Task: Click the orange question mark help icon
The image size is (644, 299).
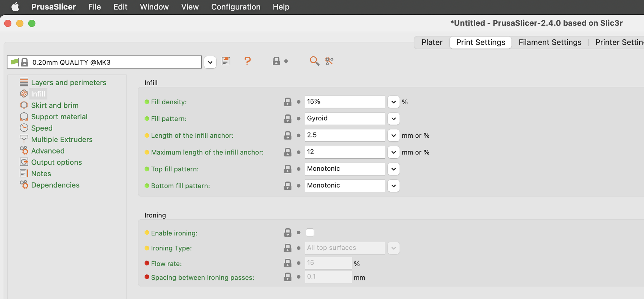Action: [x=248, y=61]
